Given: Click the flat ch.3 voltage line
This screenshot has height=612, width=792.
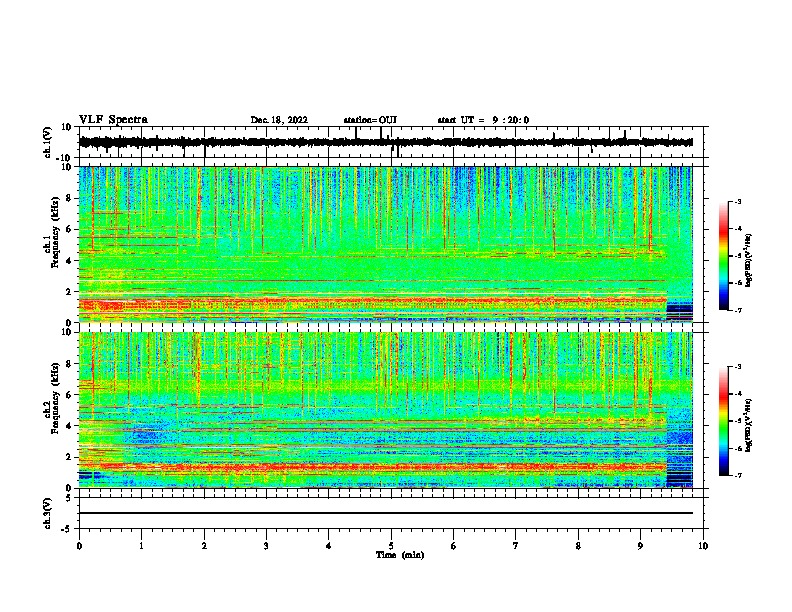Looking at the screenshot, I should [385, 513].
